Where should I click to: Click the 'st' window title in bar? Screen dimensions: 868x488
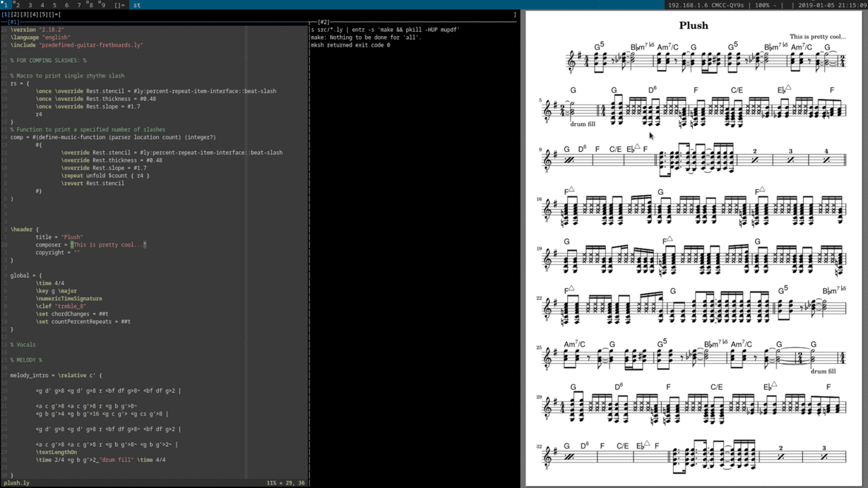pos(137,5)
